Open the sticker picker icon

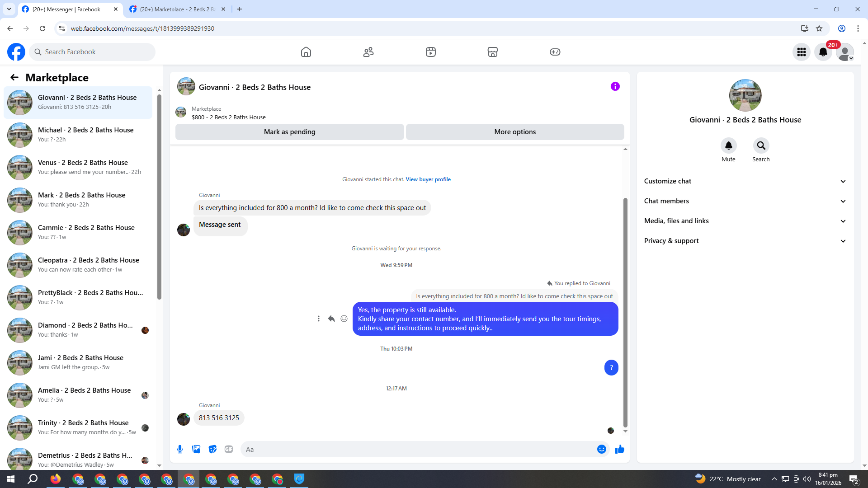click(x=212, y=449)
